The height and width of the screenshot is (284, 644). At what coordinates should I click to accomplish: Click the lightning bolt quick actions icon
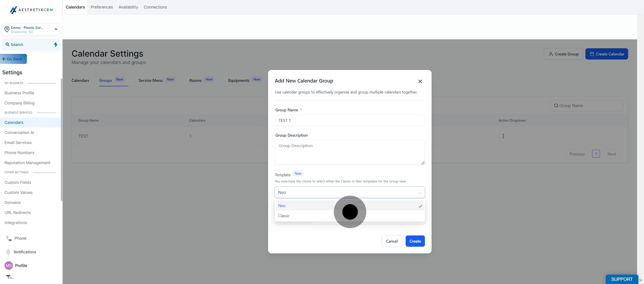[x=55, y=45]
